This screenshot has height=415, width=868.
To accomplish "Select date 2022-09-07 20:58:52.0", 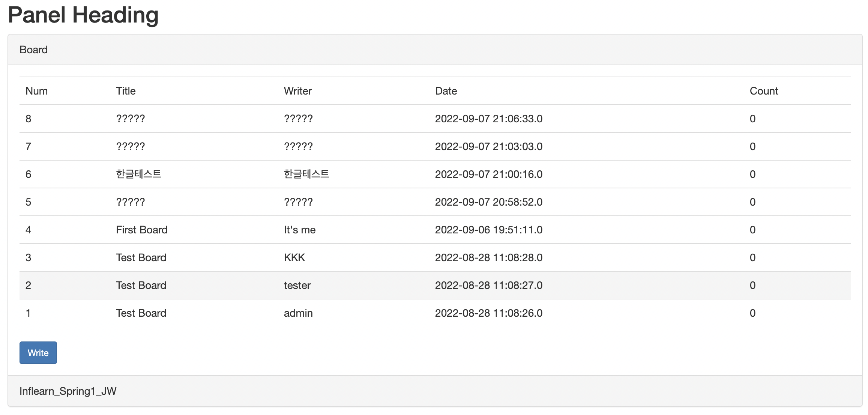I will (489, 202).
